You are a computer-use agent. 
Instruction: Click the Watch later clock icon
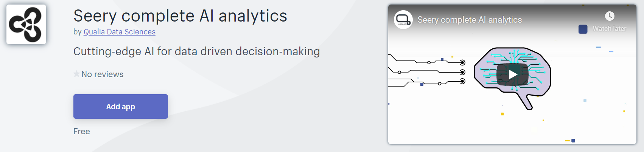click(610, 16)
